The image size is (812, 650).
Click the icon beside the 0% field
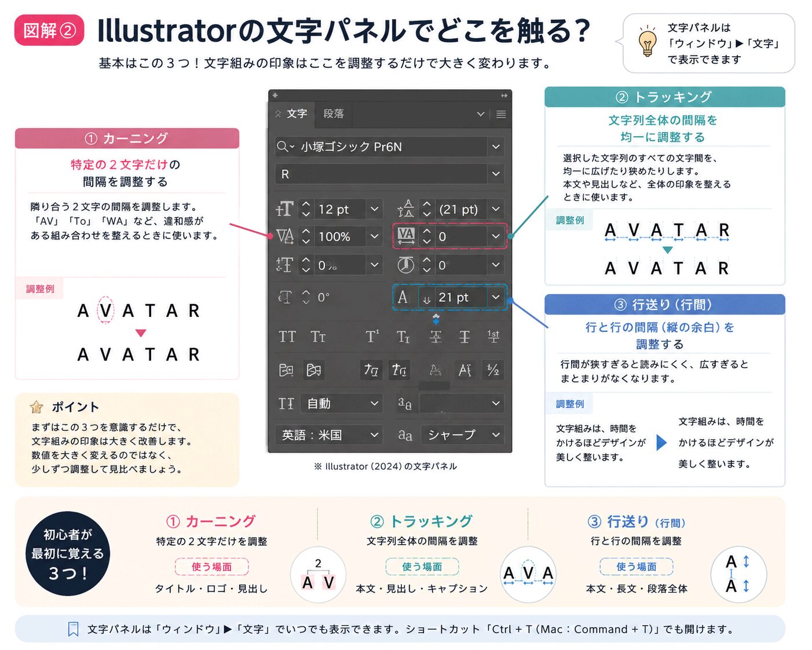click(285, 265)
